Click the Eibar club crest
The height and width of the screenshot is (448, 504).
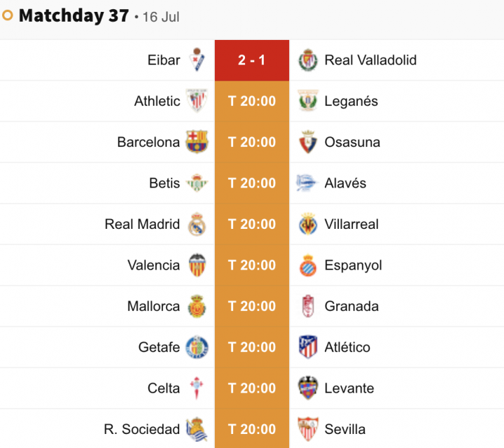pos(197,59)
